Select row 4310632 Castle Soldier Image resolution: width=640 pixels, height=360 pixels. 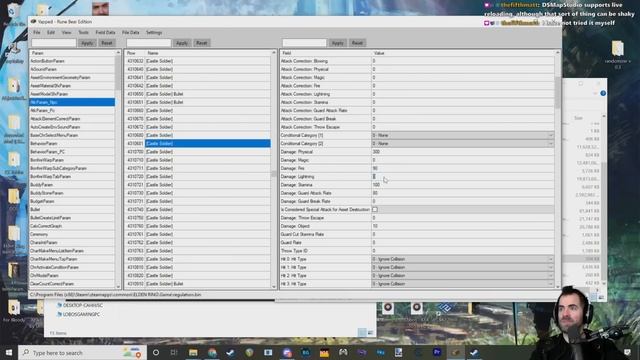coord(198,61)
